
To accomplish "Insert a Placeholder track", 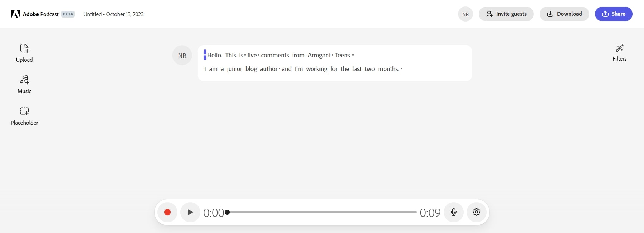I will click(x=24, y=116).
